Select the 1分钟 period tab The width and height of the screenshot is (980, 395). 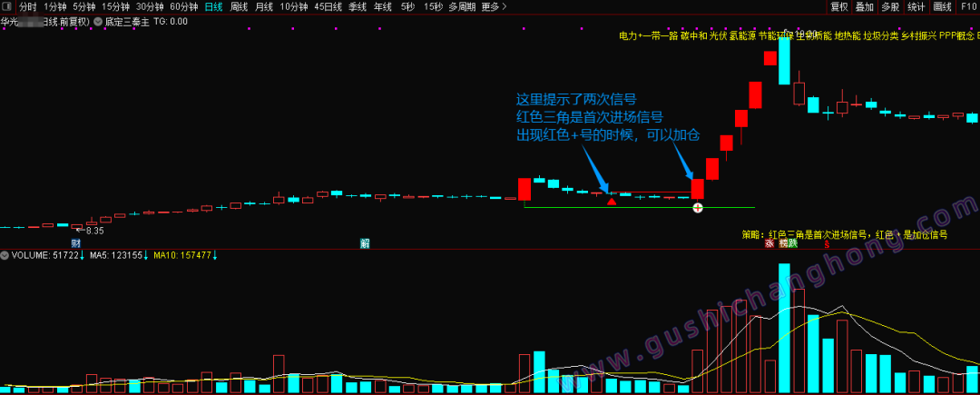pos(54,7)
